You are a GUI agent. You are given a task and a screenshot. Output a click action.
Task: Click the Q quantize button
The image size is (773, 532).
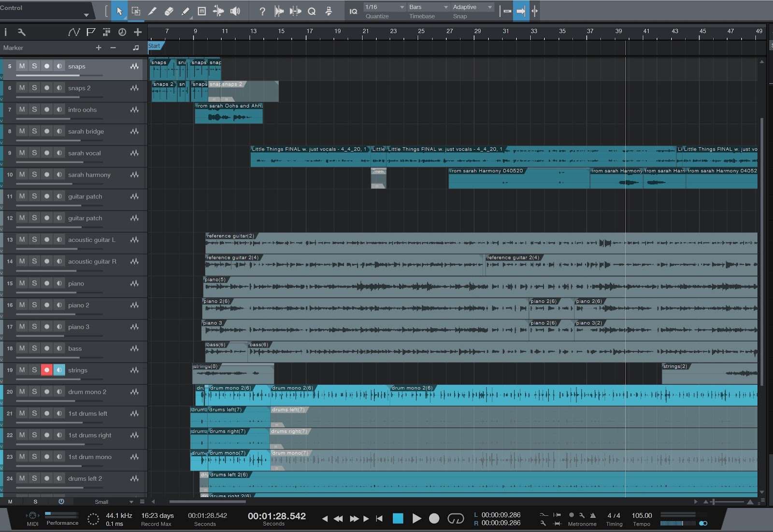(312, 11)
